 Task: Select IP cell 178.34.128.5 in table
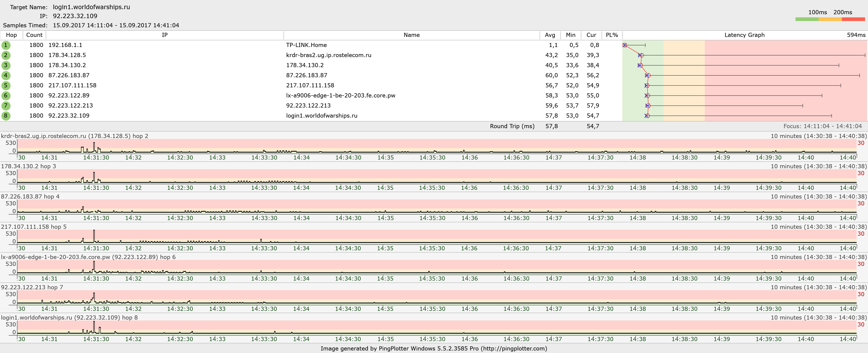[67, 55]
